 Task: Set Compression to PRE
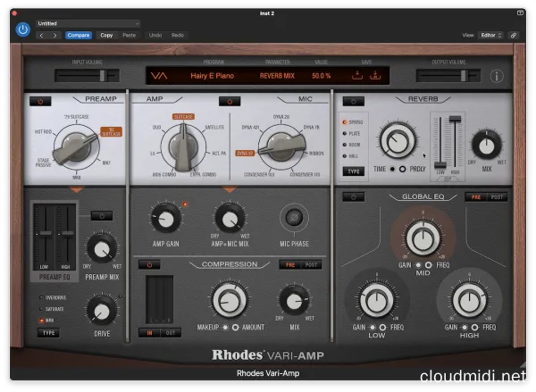(x=290, y=264)
